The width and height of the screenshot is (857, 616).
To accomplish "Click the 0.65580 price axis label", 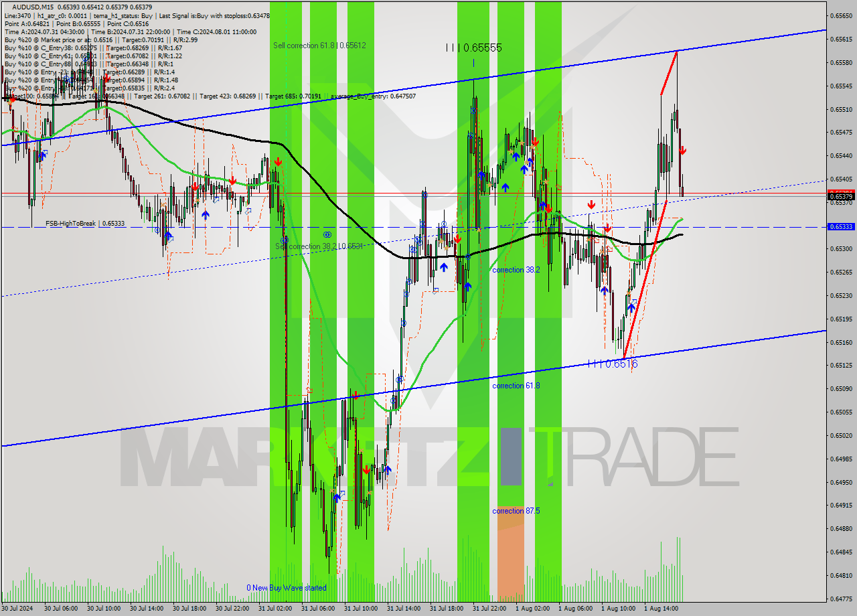I will [x=841, y=62].
